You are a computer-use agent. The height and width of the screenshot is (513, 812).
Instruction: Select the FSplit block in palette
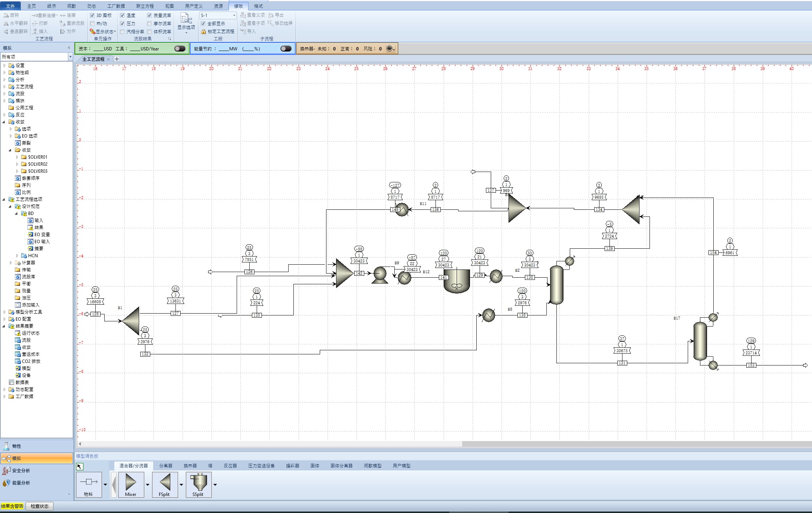click(x=165, y=484)
